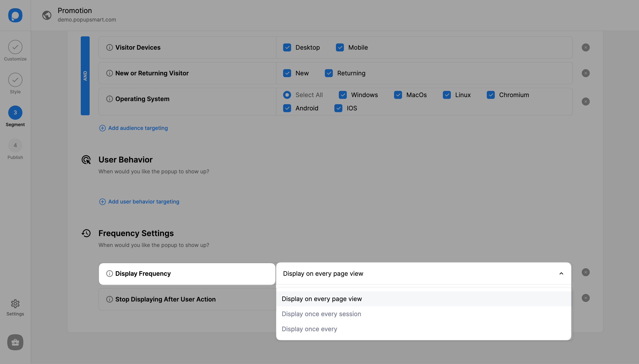This screenshot has width=639, height=364.
Task: Collapse the Display Frequency dropdown chevron
Action: point(561,274)
